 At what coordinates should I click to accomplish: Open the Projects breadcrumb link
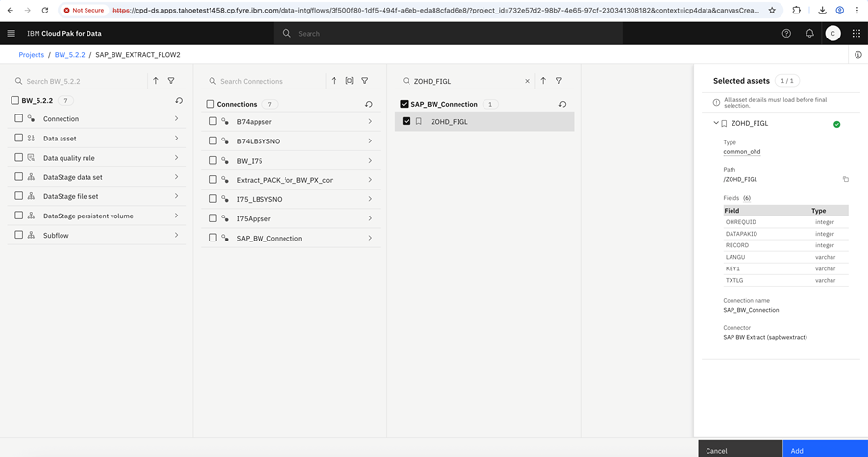(31, 54)
